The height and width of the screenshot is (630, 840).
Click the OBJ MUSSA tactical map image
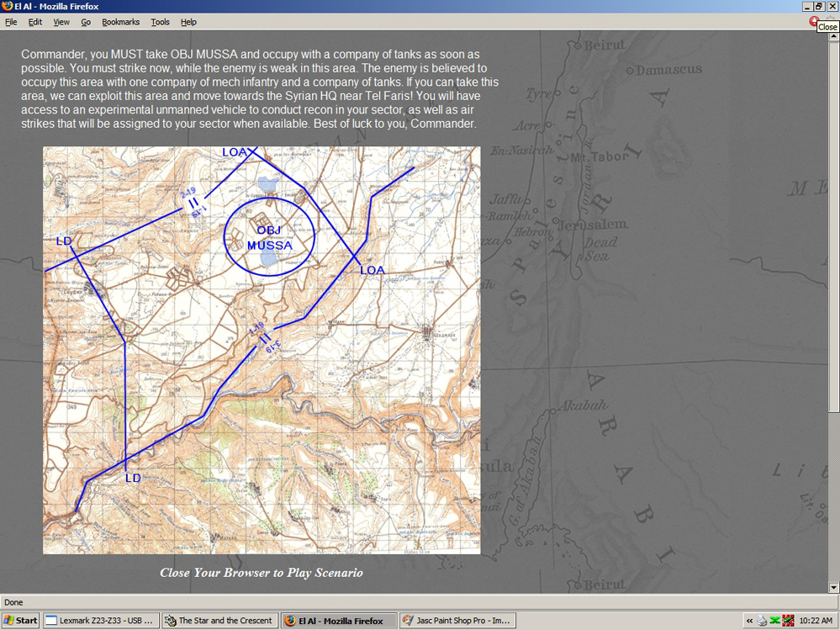(262, 351)
